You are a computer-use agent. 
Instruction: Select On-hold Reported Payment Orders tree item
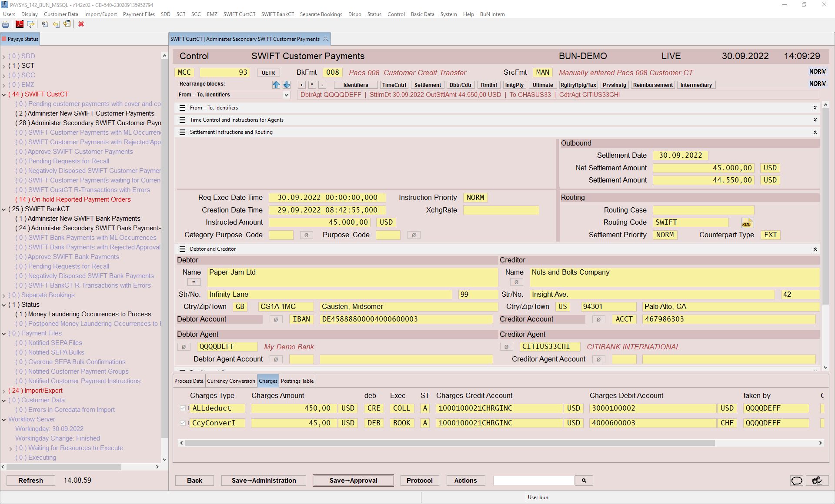[73, 199]
